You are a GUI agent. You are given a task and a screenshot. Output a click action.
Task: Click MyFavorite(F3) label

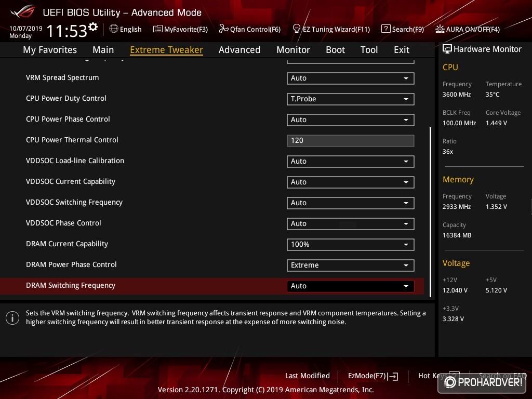click(x=186, y=29)
